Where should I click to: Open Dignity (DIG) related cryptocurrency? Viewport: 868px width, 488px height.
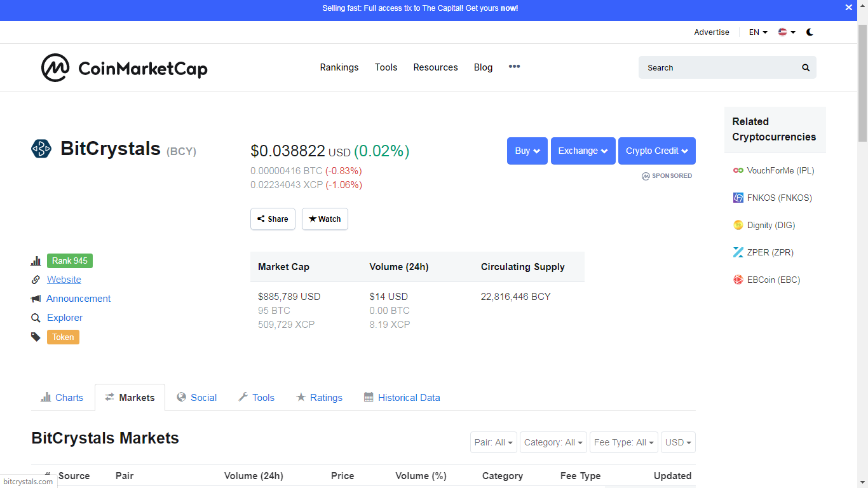click(771, 225)
